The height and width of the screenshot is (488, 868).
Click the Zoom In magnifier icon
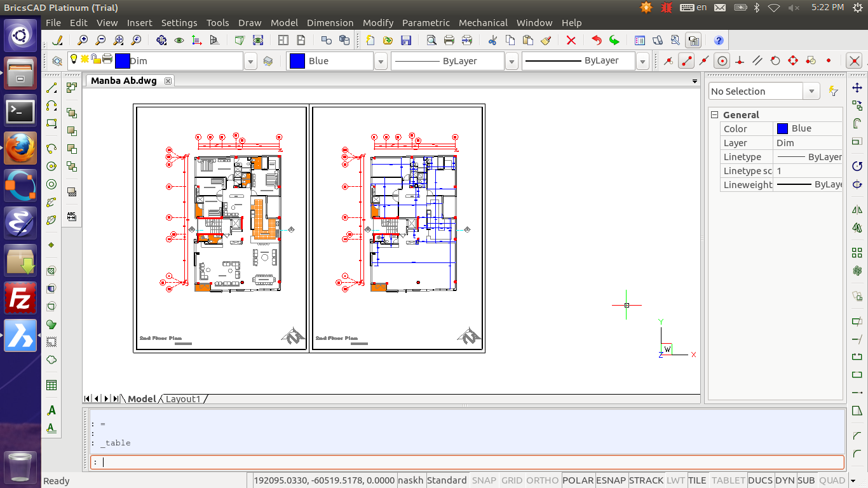[83, 40]
